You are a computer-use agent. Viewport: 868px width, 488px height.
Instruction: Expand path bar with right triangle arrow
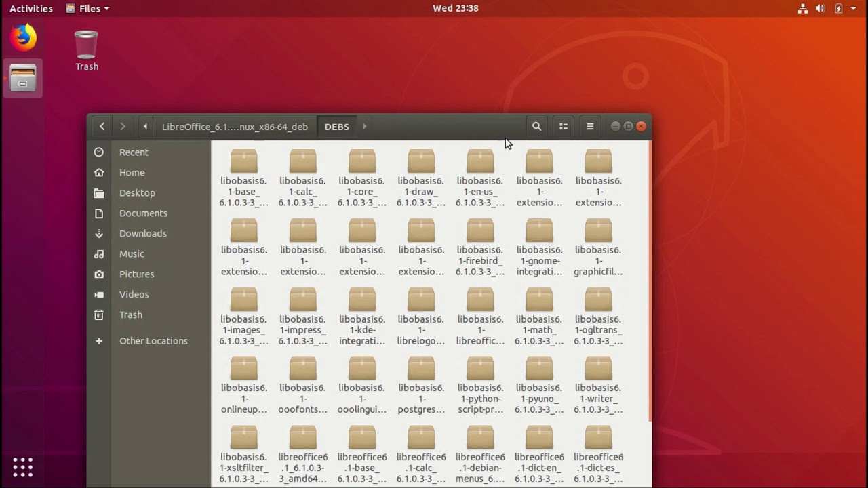tap(364, 127)
